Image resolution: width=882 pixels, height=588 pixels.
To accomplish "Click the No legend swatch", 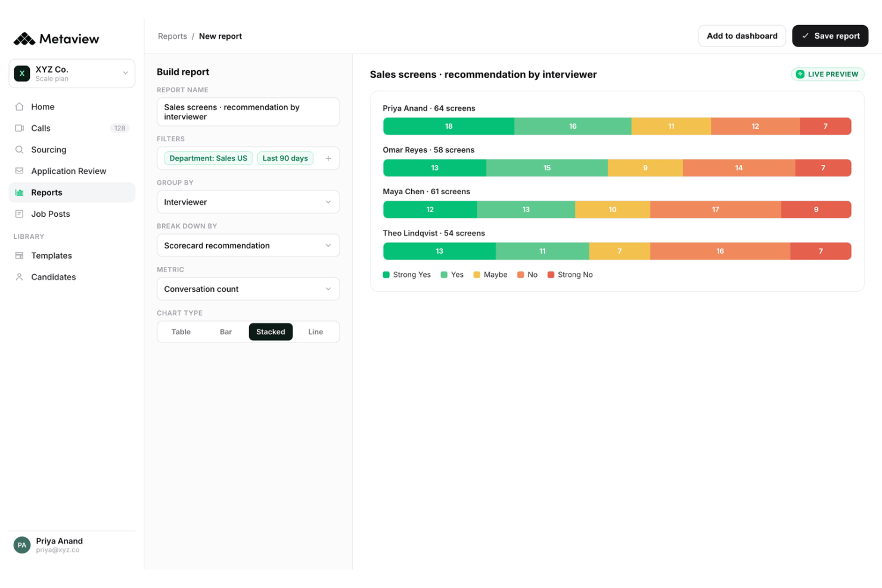I will (521, 275).
